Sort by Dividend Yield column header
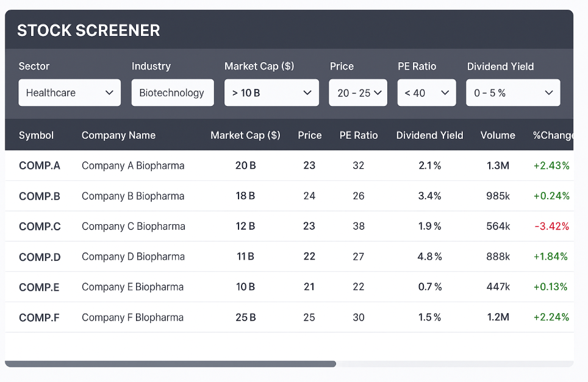This screenshot has width=588, height=382. (x=429, y=135)
